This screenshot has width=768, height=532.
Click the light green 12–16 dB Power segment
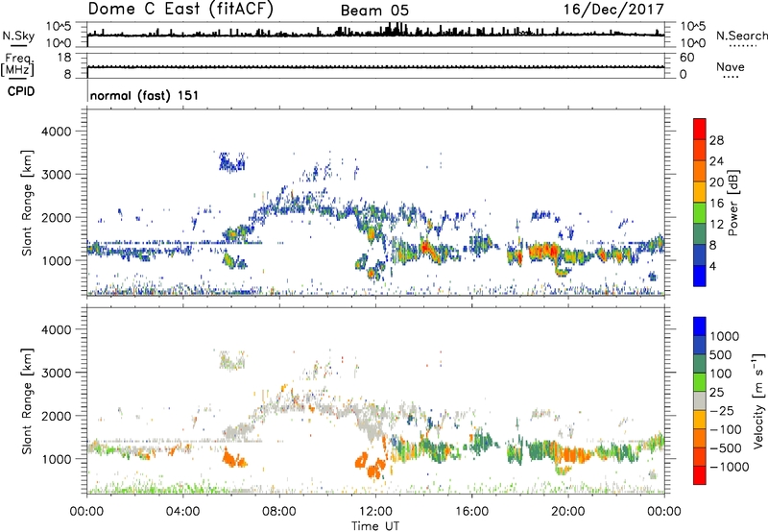click(x=700, y=212)
